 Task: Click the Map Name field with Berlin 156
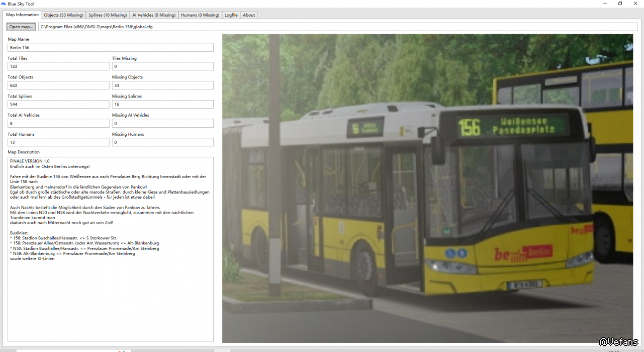(111, 47)
